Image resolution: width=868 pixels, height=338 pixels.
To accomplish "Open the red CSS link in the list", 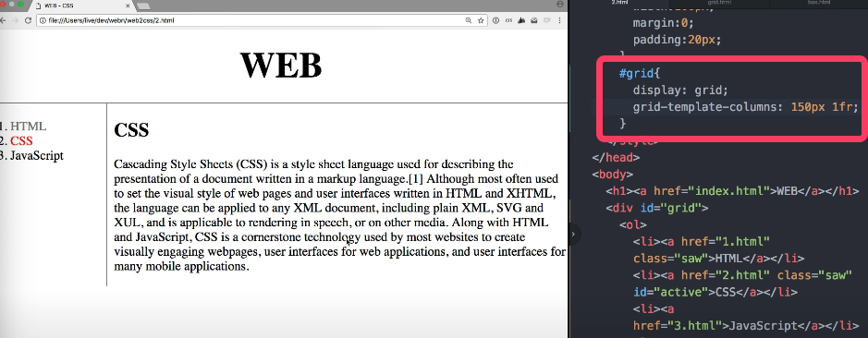I will tap(21, 141).
